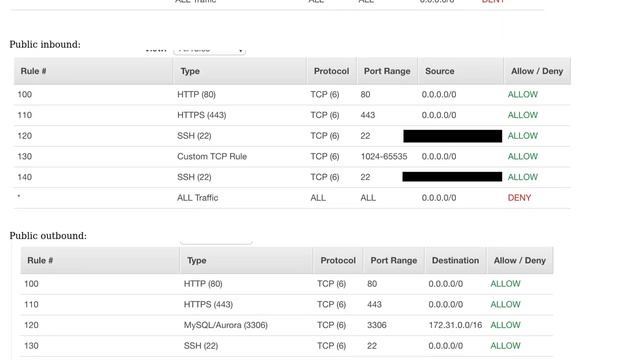
Task: Click the Rule # header in outbound table
Action: [x=40, y=260]
